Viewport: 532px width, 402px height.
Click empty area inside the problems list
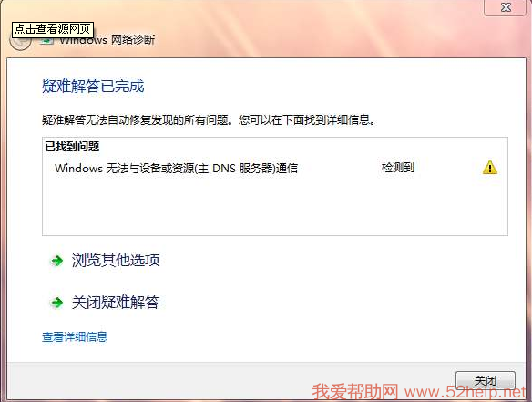coord(275,207)
